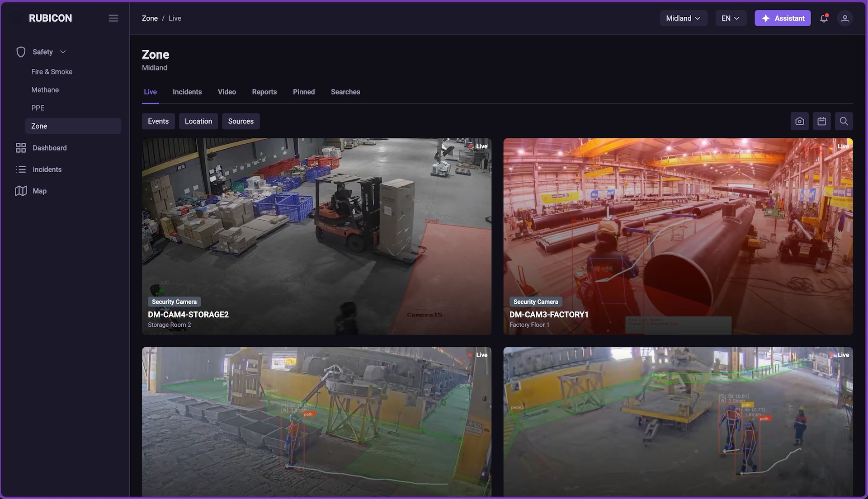
Task: Open the Location filter
Action: (x=198, y=121)
